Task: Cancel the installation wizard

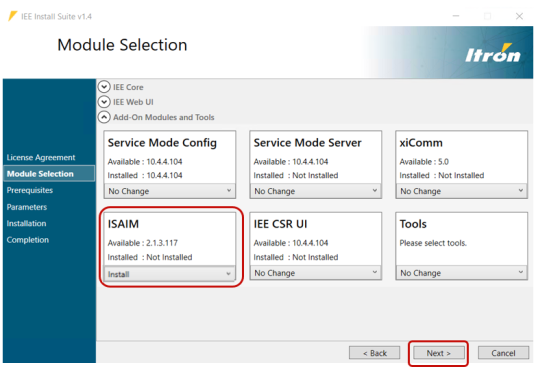Action: coord(503,353)
